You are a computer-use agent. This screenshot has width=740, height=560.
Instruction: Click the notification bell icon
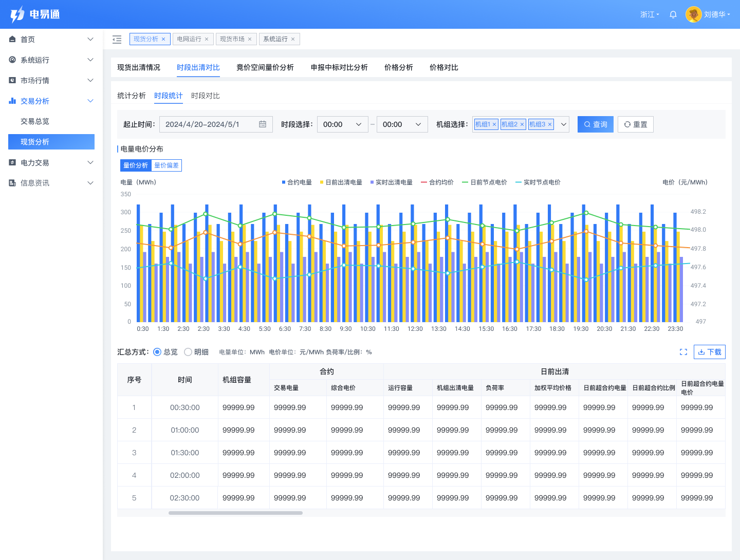[x=673, y=14]
